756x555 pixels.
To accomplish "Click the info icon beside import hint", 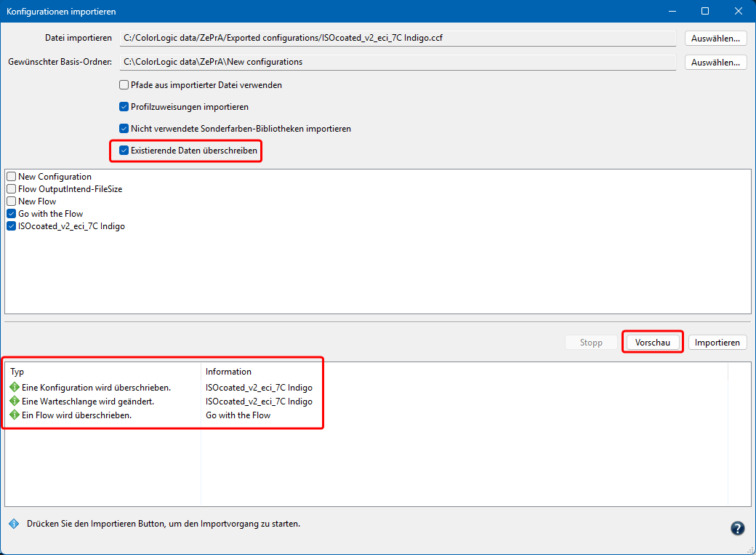I will tap(13, 524).
